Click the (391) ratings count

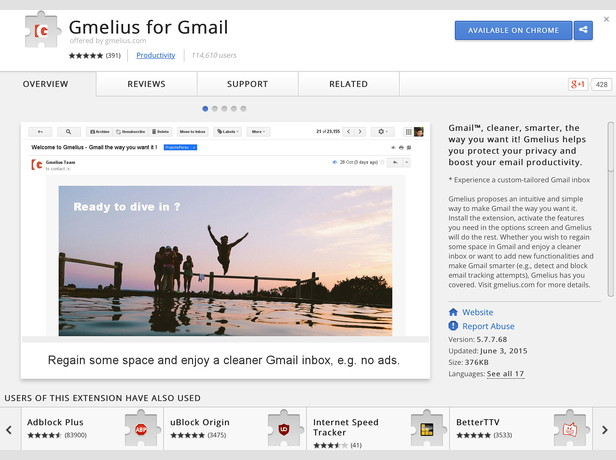click(113, 55)
